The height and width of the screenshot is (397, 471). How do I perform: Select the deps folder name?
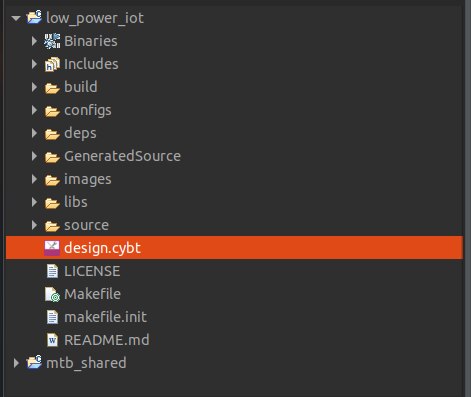[80, 134]
